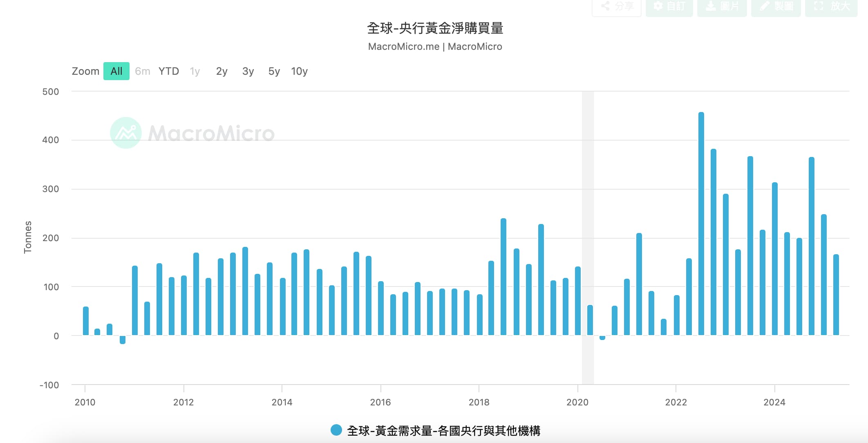Select the 2y zoom option
This screenshot has width=868, height=443.
pyautogui.click(x=221, y=71)
